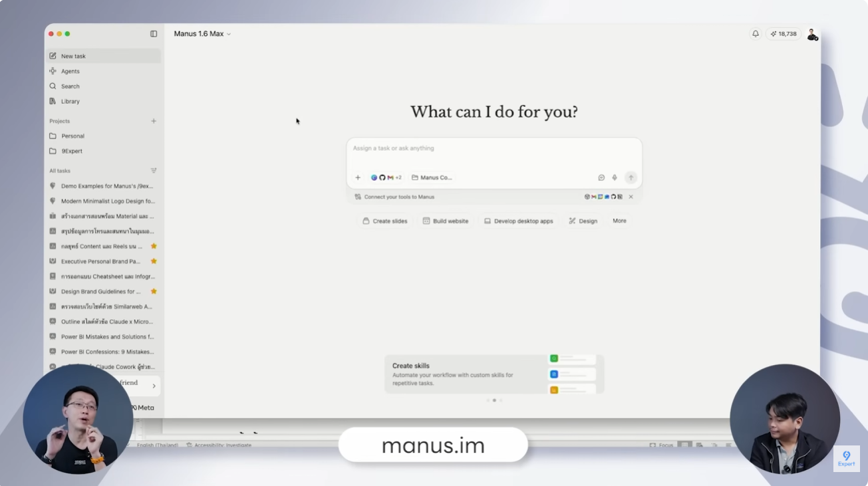
Task: Open the user profile avatar
Action: tap(811, 34)
